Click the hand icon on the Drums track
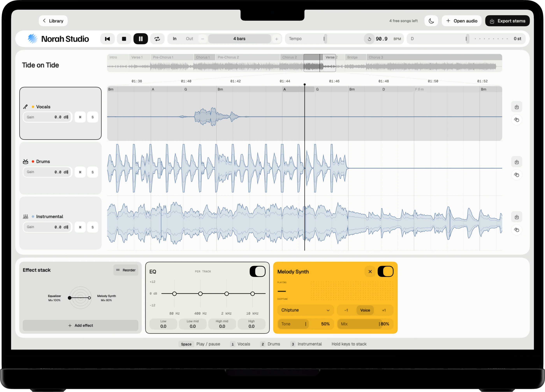 517,175
